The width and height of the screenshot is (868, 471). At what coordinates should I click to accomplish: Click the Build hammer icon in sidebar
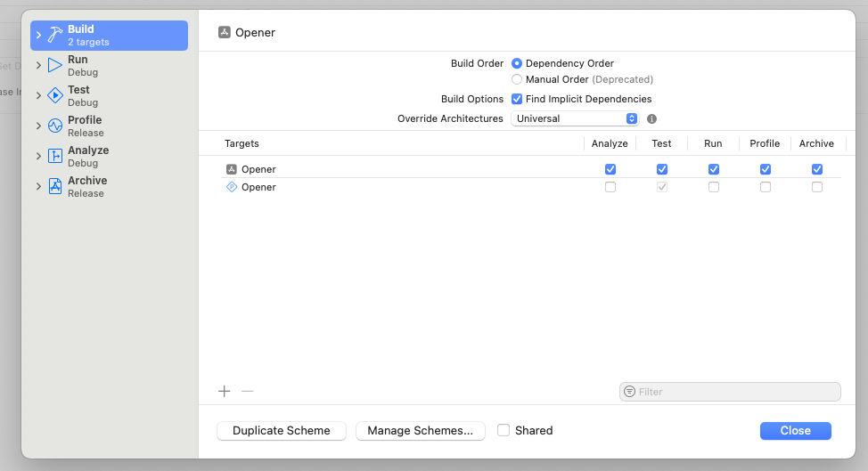tap(55, 36)
